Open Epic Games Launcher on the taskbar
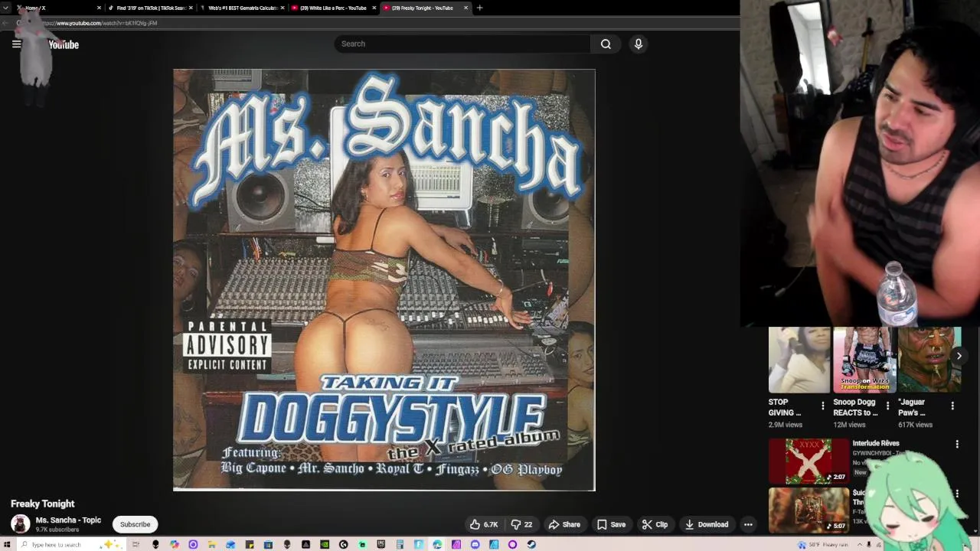980x551 pixels. pyautogui.click(x=381, y=544)
